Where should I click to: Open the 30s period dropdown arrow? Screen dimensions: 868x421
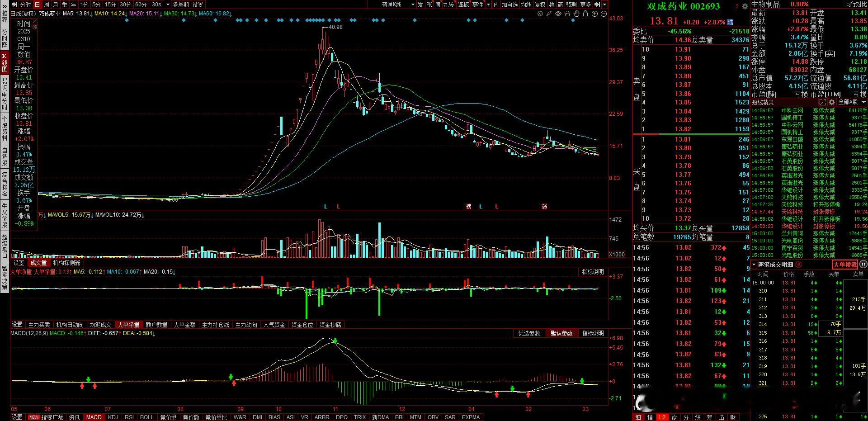coord(168,5)
